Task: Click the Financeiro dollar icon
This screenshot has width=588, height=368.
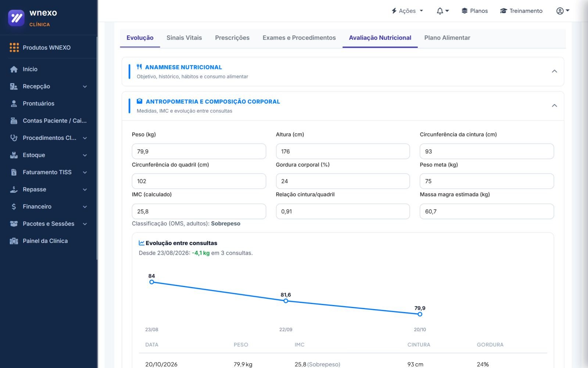Action: (14, 206)
